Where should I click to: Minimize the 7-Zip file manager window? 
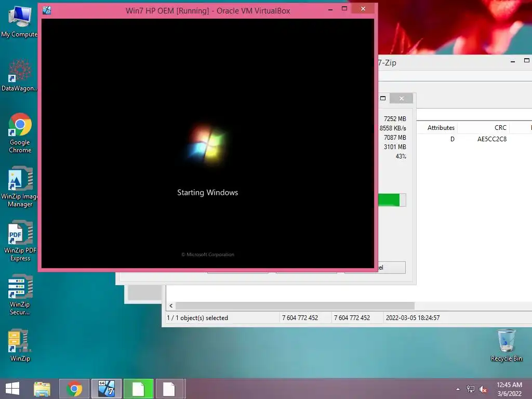point(513,61)
